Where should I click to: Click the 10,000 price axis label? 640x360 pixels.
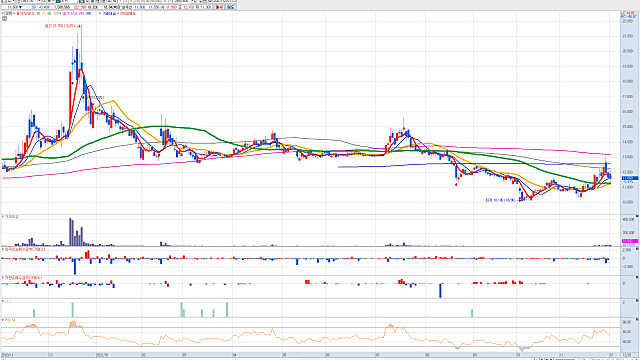click(628, 202)
